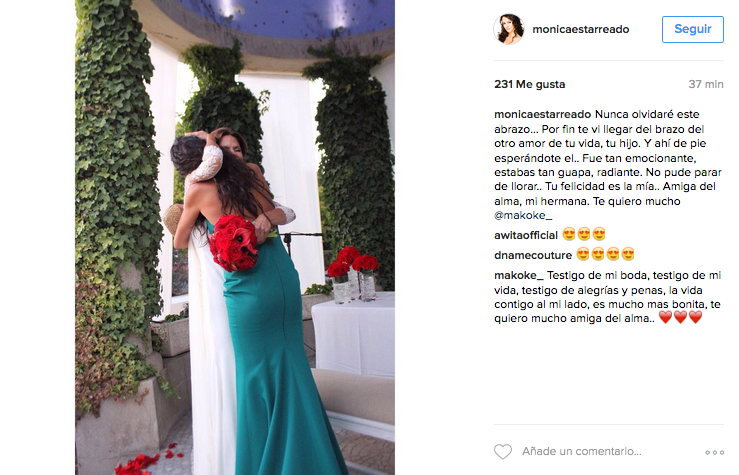Open the three-dot more options menu
The width and height of the screenshot is (739, 475).
pos(714,452)
